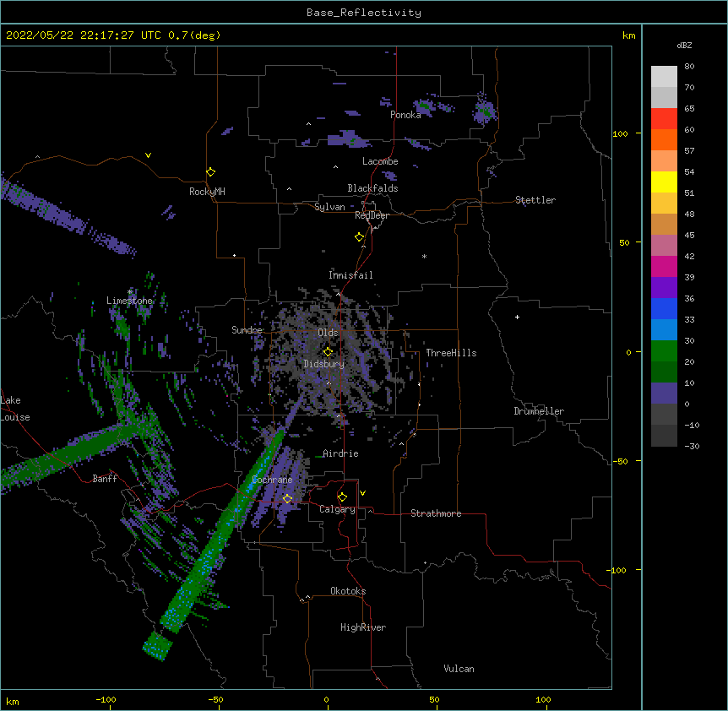The width and height of the screenshot is (728, 711).
Task: Click the km unit label at bottom left
Action: pos(13,702)
